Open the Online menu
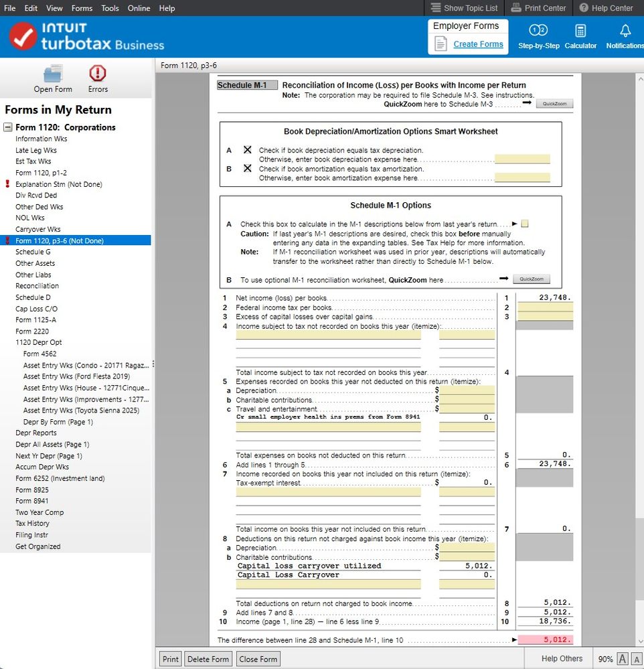This screenshot has height=669, width=644. click(x=139, y=8)
